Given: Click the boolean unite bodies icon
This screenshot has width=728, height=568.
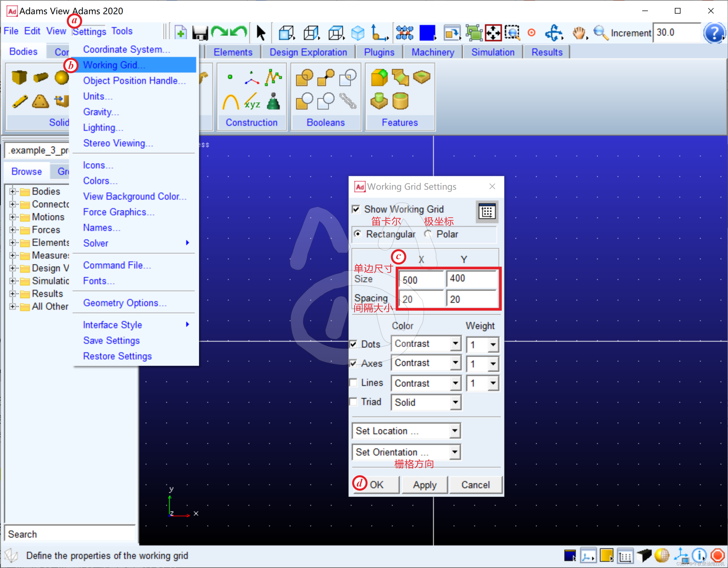Looking at the screenshot, I should point(304,77).
